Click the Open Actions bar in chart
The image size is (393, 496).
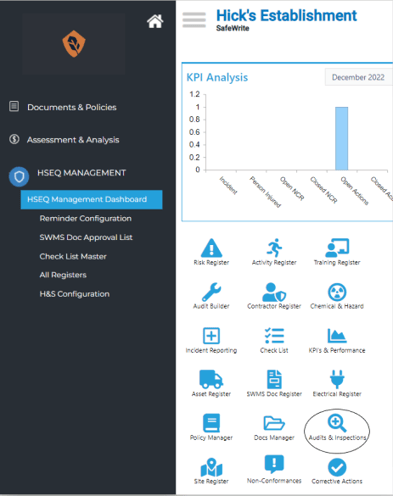click(x=342, y=138)
